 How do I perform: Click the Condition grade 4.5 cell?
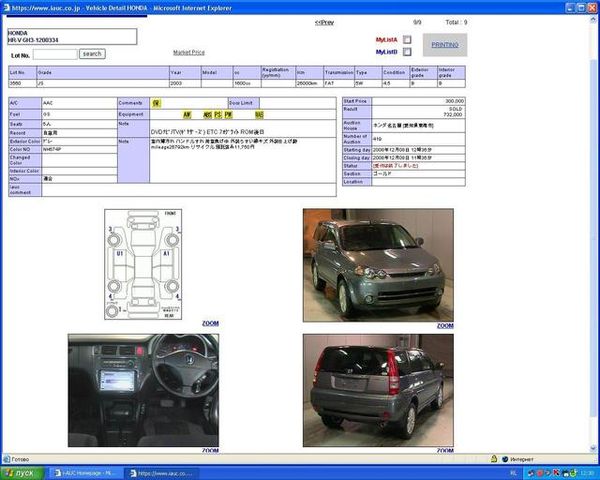[x=396, y=83]
